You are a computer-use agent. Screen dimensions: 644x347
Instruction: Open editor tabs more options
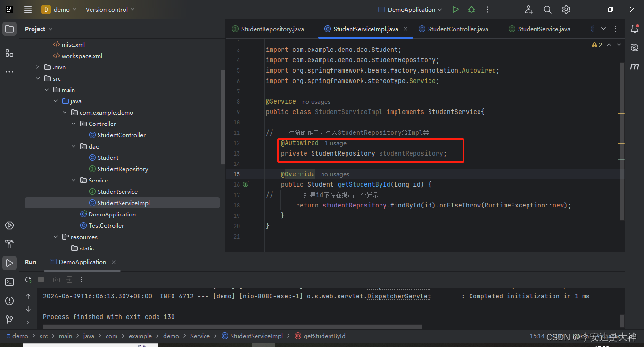point(616,29)
